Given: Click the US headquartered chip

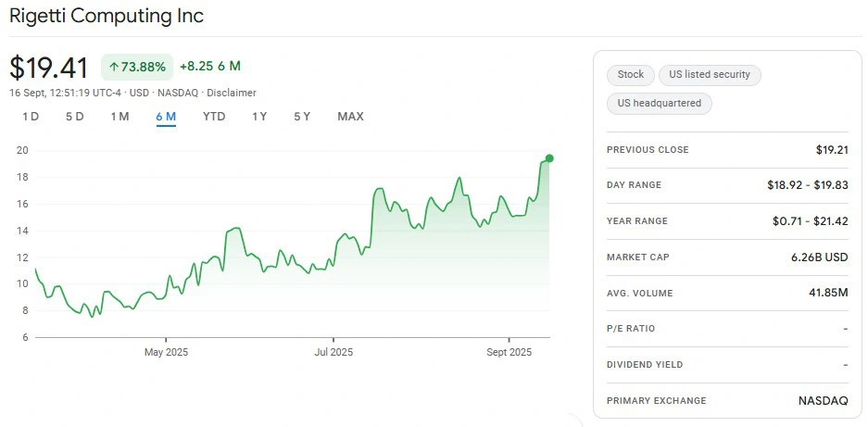Looking at the screenshot, I should point(660,104).
